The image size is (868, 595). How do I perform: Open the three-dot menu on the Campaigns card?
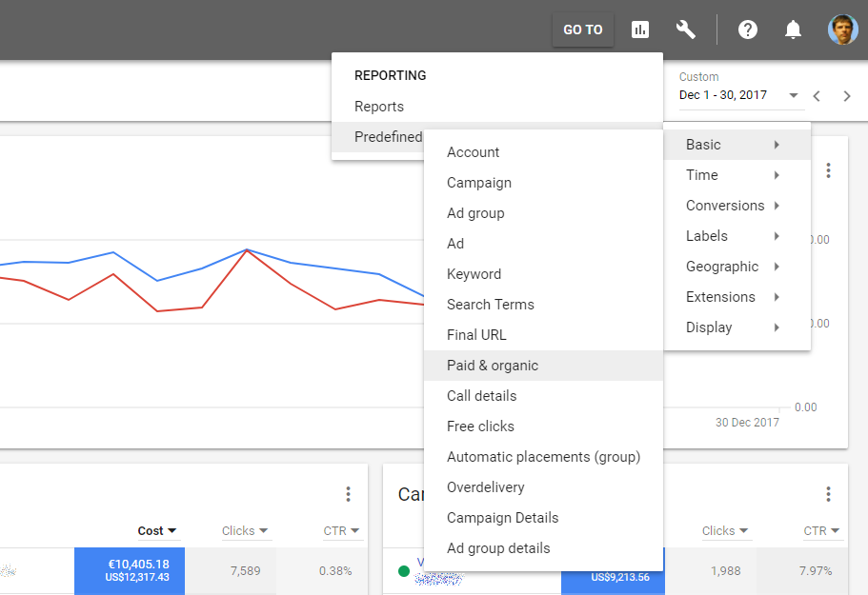(828, 494)
